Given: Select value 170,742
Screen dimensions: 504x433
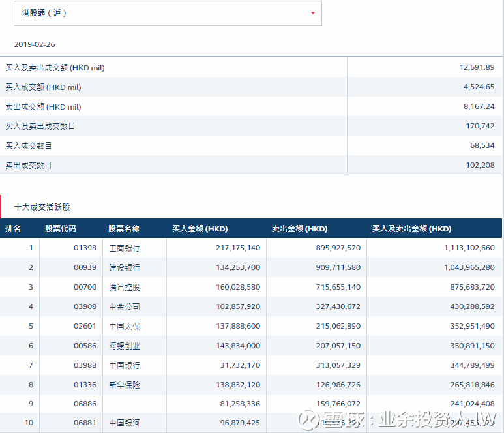Looking at the screenshot, I should (x=481, y=126).
